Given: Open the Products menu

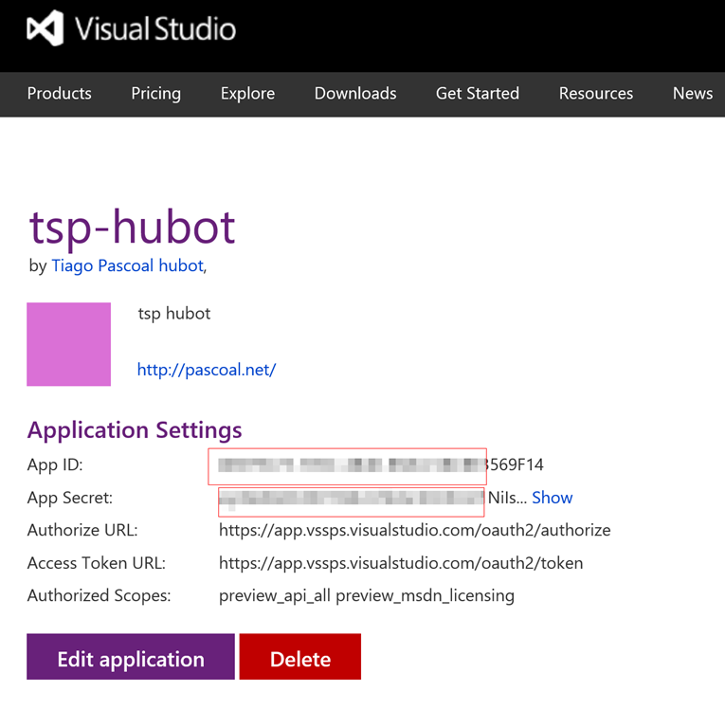Looking at the screenshot, I should [x=59, y=93].
